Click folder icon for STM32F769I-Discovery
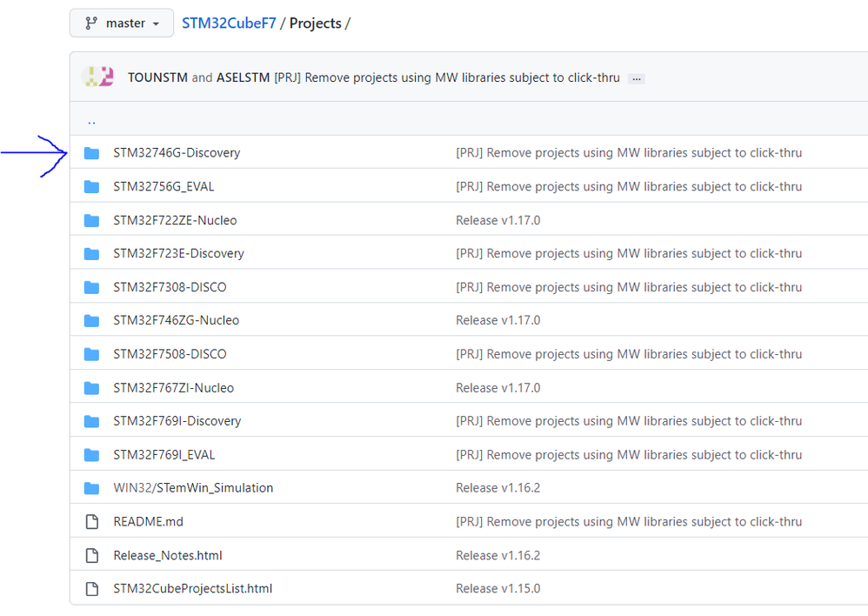Viewport: 868px width, 616px height. 91,422
